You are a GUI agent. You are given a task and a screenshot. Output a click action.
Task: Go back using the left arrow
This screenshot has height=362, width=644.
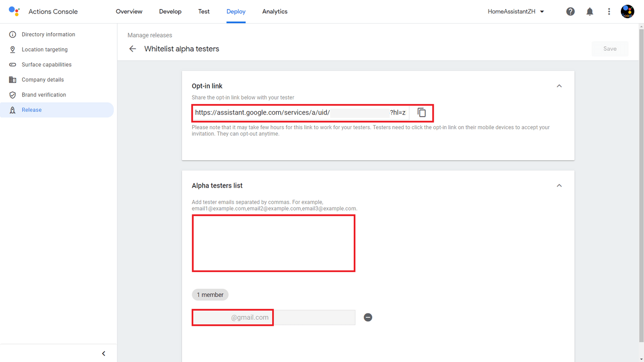click(133, 49)
